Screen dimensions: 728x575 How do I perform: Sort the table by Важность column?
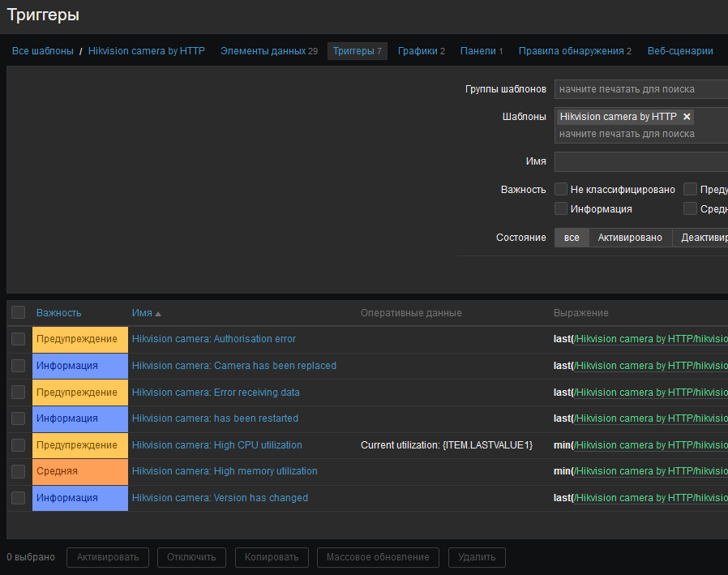(58, 313)
